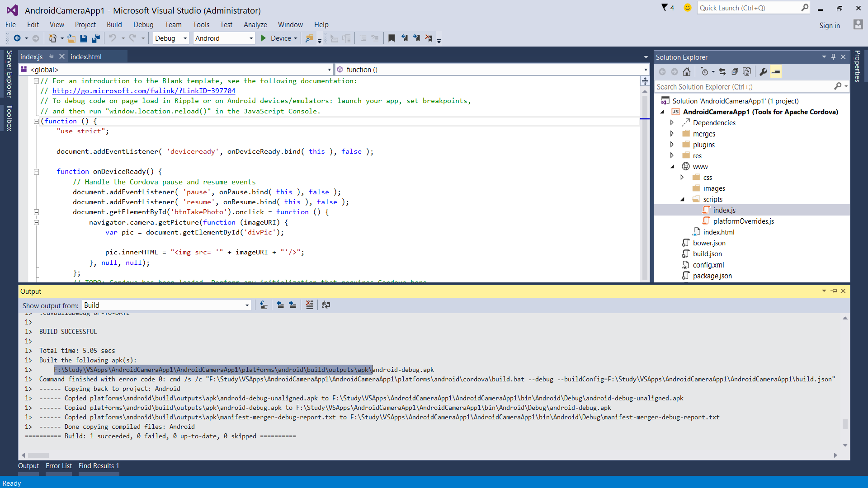
Task: Collapse the onDeviceReady function code block
Action: click(x=36, y=172)
